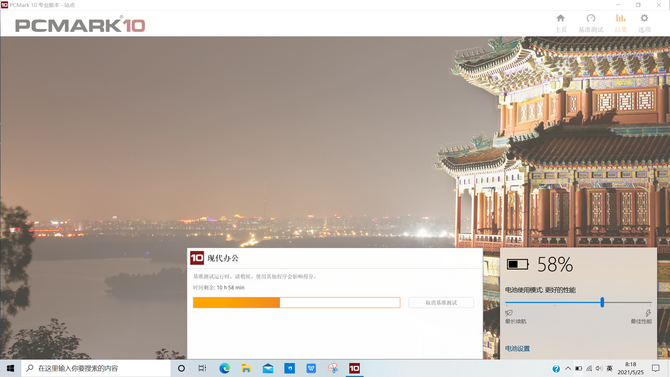Open the Mail app on taskbar
Viewport: 670px width, 377px height.
click(268, 368)
